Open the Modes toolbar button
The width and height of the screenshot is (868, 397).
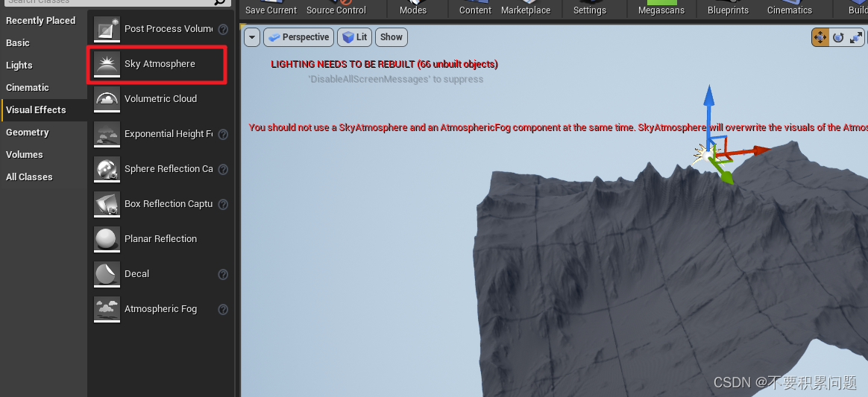pos(413,8)
